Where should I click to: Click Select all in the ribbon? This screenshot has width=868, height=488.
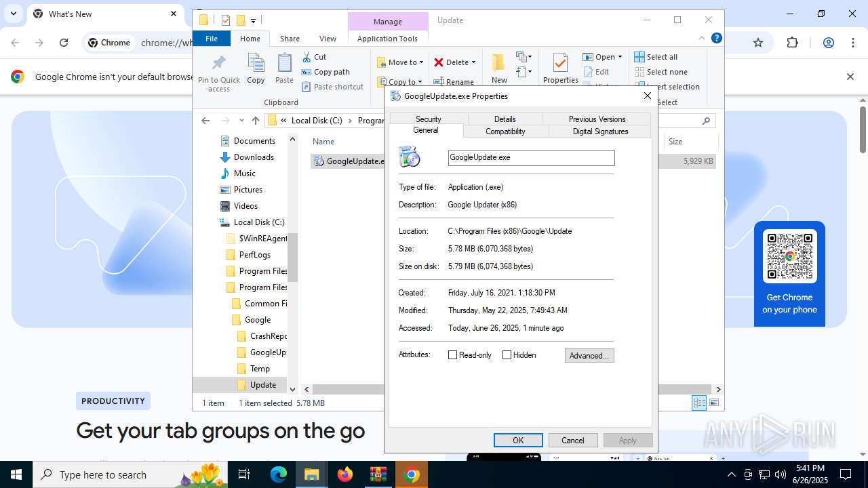[656, 57]
